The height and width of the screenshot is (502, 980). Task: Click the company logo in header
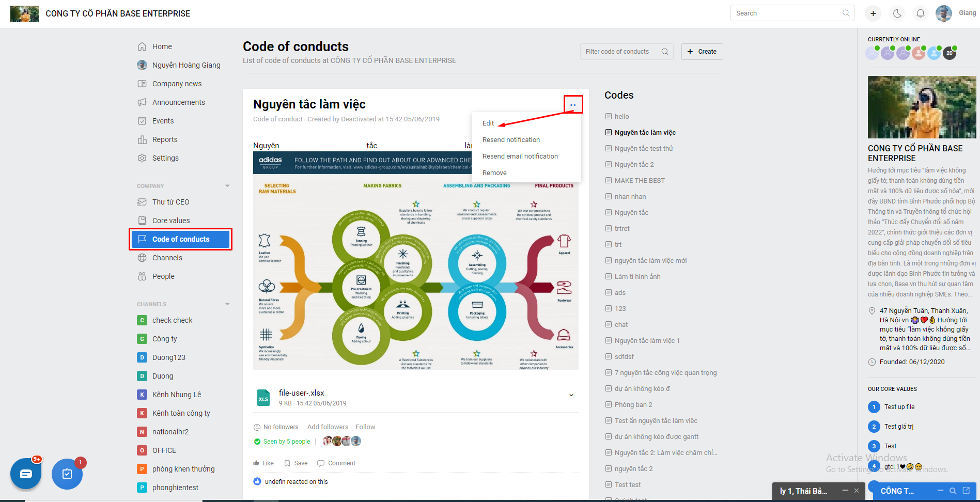(x=24, y=14)
